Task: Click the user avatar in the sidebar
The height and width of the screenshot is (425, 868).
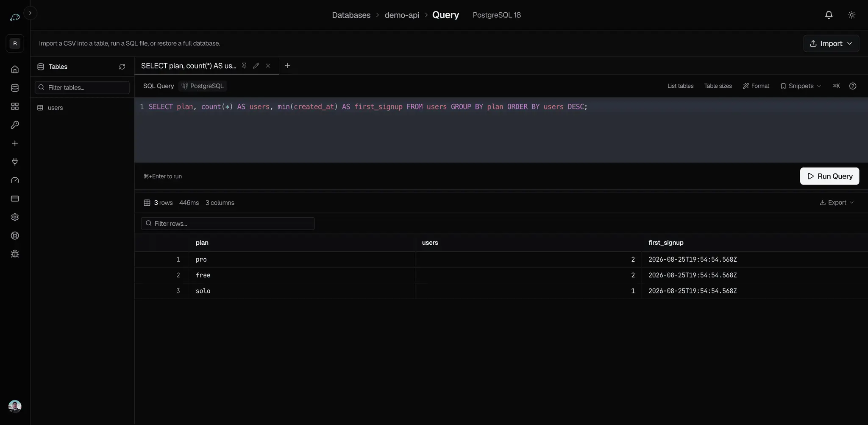Action: click(15, 406)
